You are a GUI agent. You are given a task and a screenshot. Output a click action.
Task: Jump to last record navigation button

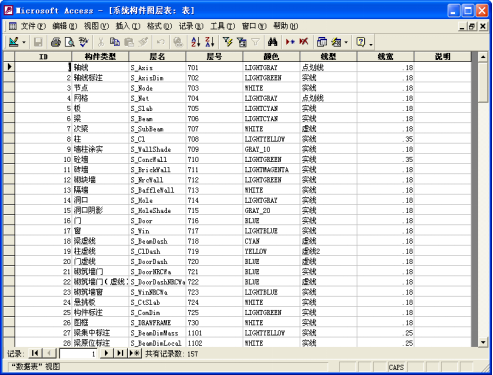coord(120,353)
